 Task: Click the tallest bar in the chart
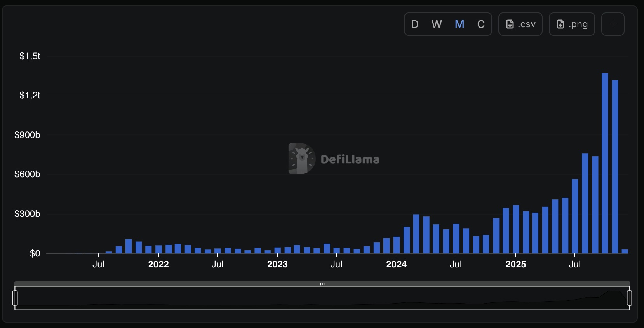pyautogui.click(x=605, y=163)
